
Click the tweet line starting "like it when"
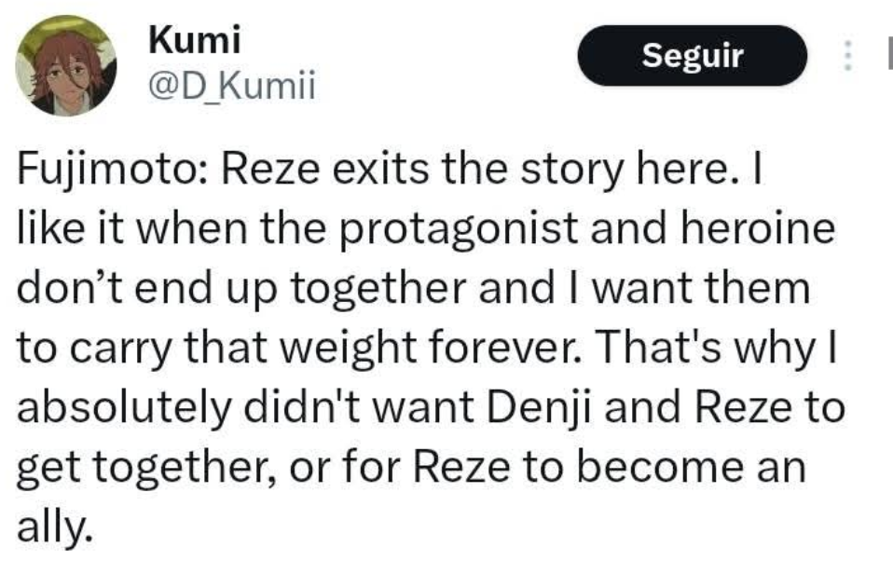click(x=425, y=232)
